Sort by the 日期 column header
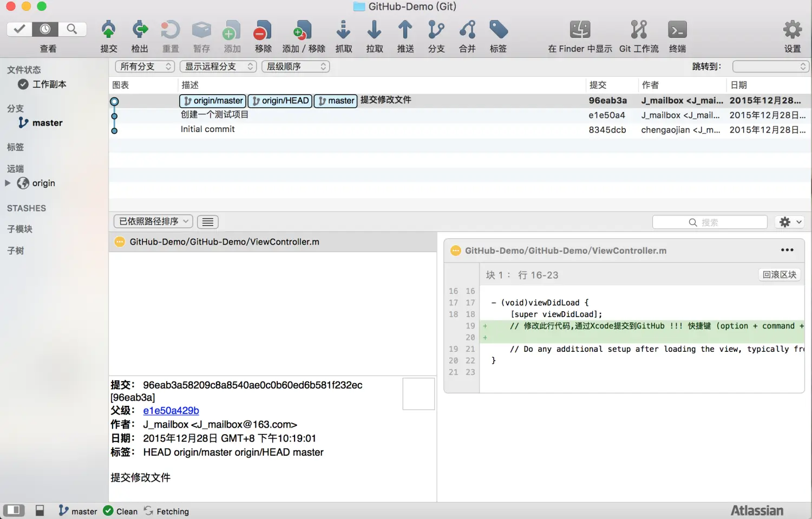The image size is (812, 519). coord(769,85)
